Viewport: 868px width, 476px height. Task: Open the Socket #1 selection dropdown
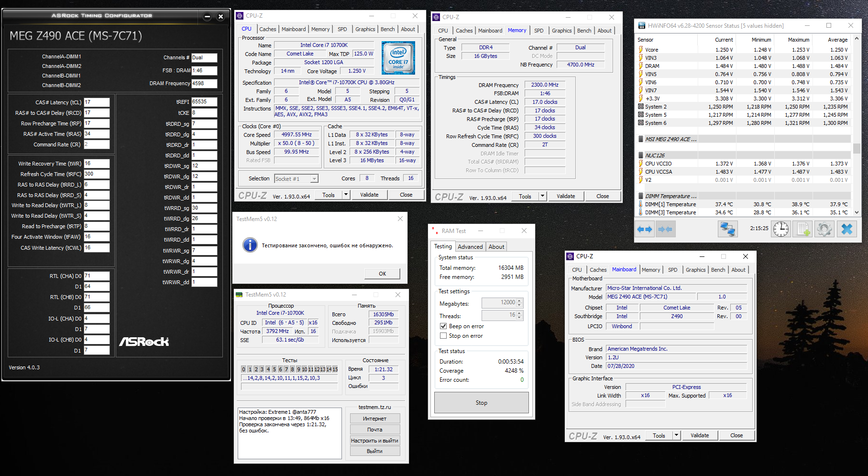click(314, 179)
